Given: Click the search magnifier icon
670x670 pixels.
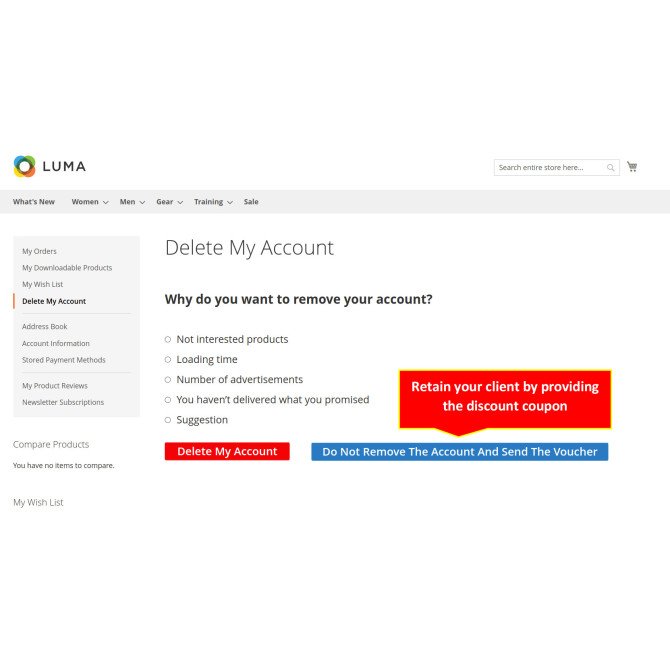Looking at the screenshot, I should (x=611, y=168).
